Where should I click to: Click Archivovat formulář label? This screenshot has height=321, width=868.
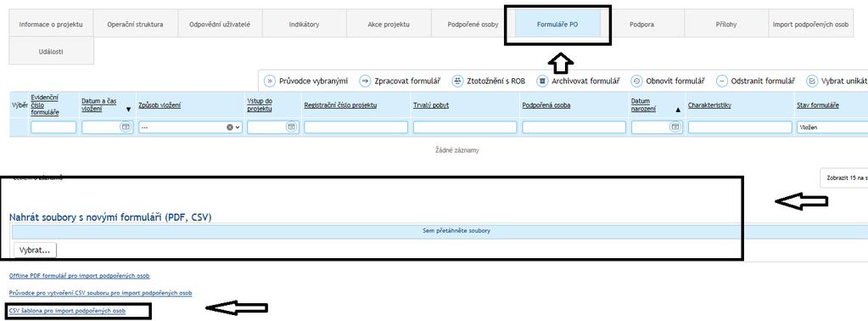[585, 81]
